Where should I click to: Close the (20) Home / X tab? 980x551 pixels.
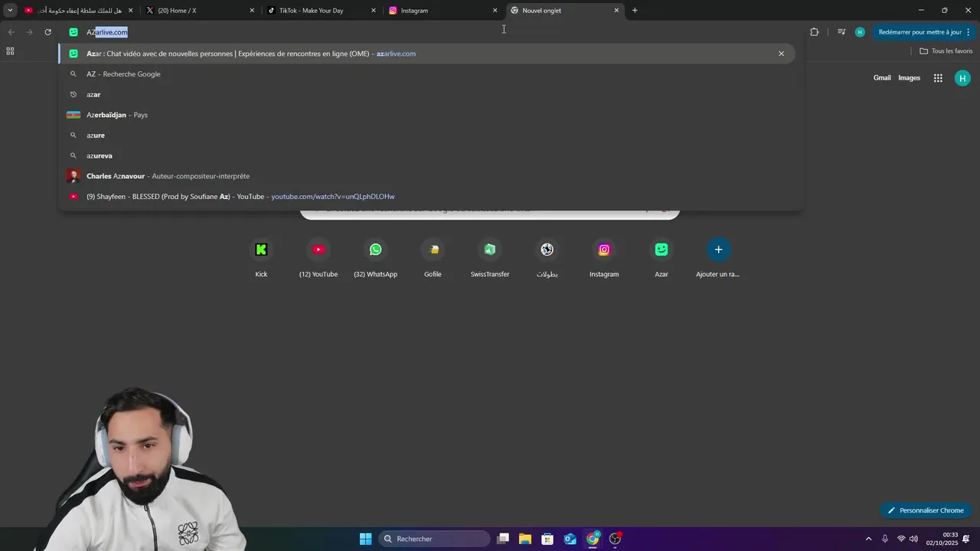pyautogui.click(x=252, y=11)
